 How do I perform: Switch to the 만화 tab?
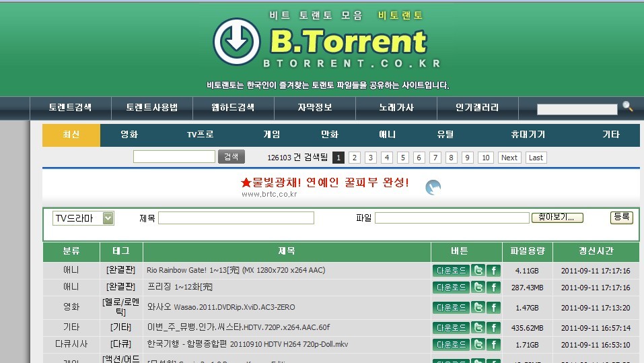pyautogui.click(x=329, y=135)
